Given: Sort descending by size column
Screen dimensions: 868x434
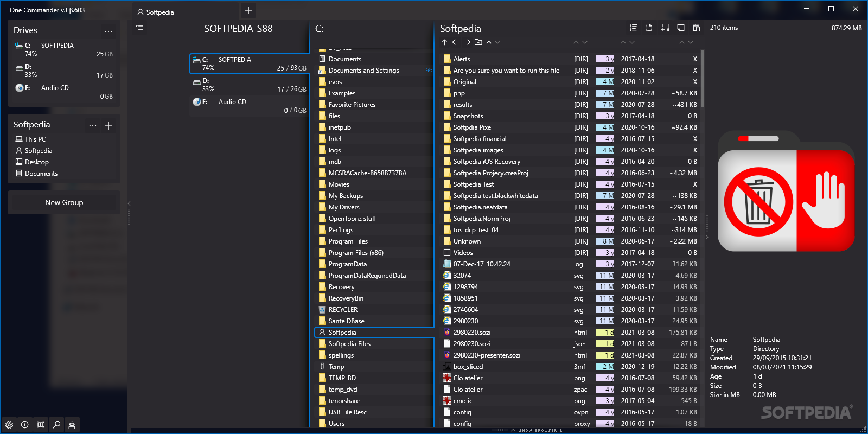Looking at the screenshot, I should pos(691,42).
